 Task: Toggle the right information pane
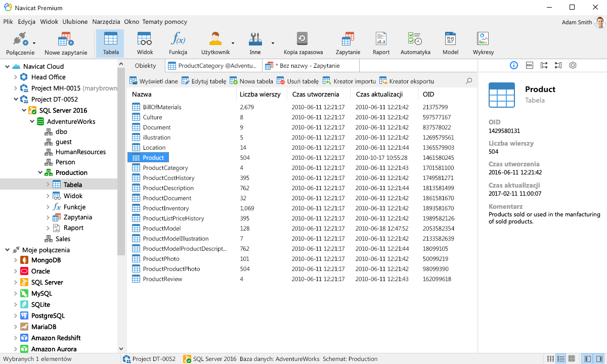tap(599, 358)
